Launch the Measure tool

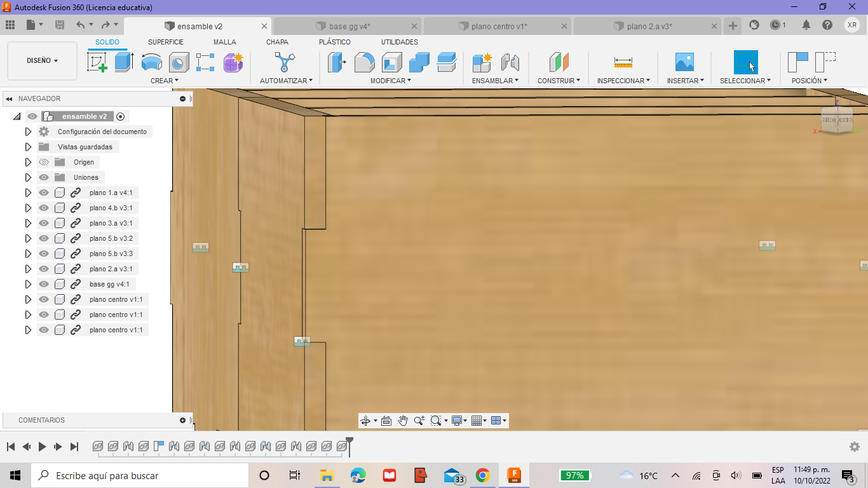[623, 62]
